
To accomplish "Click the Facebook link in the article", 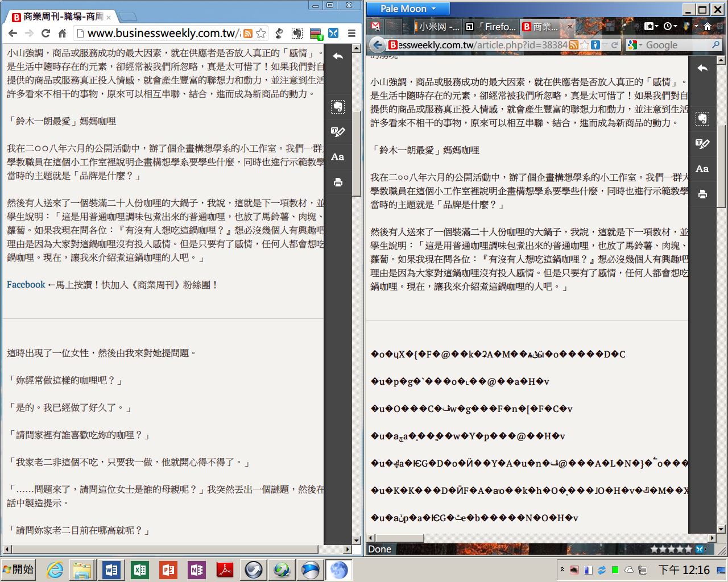I will (26, 285).
